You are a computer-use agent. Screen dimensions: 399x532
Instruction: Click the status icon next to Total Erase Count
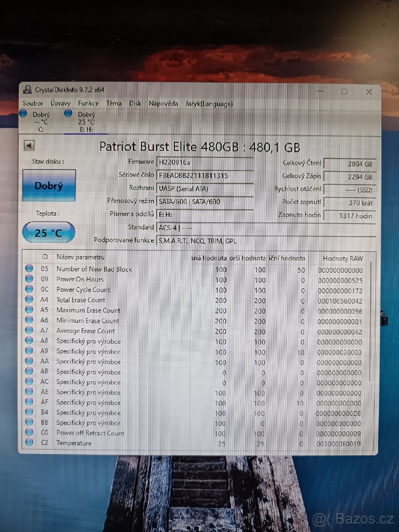point(30,300)
